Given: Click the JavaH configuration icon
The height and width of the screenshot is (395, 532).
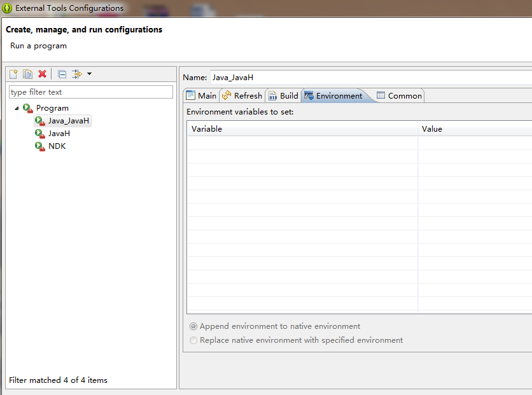Looking at the screenshot, I should [40, 134].
